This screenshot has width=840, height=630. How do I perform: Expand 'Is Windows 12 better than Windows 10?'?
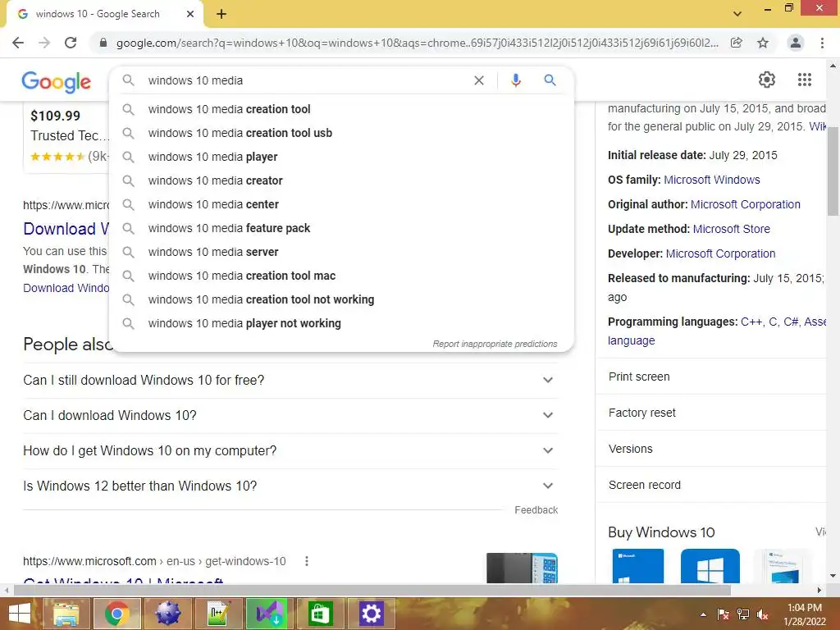290,486
